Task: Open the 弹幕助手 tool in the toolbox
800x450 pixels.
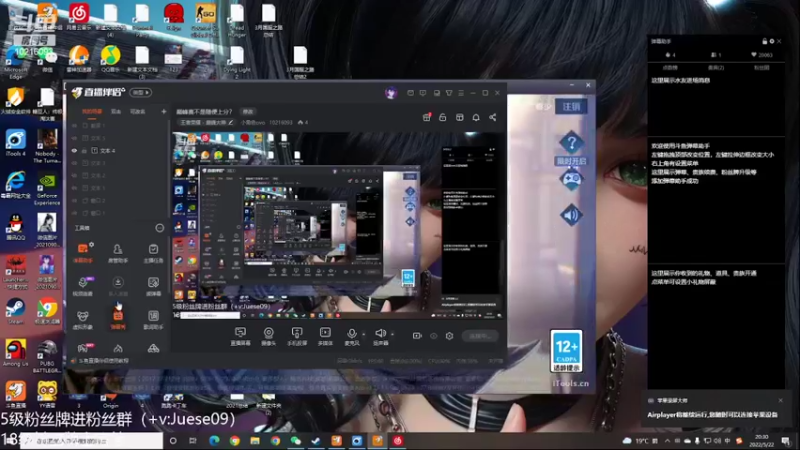Action: [x=83, y=253]
